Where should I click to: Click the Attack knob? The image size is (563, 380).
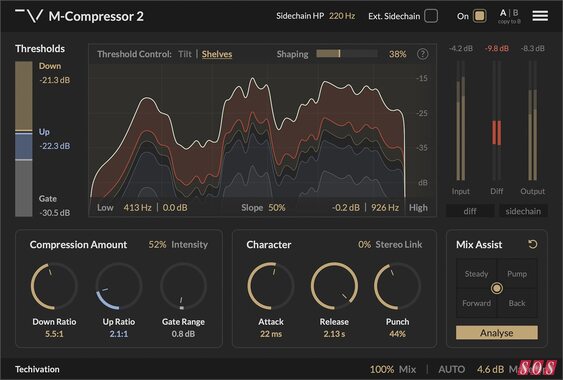(x=271, y=286)
